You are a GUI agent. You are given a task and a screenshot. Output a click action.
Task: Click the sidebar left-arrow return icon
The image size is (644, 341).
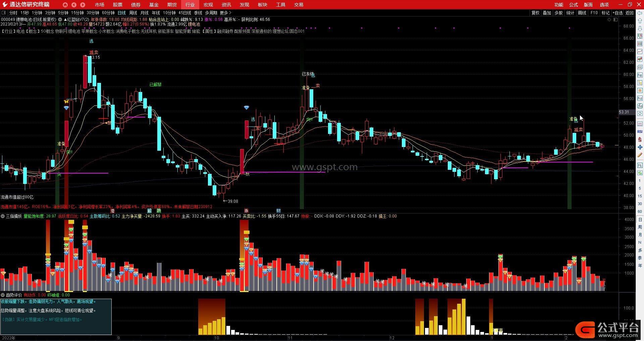pos(640,13)
